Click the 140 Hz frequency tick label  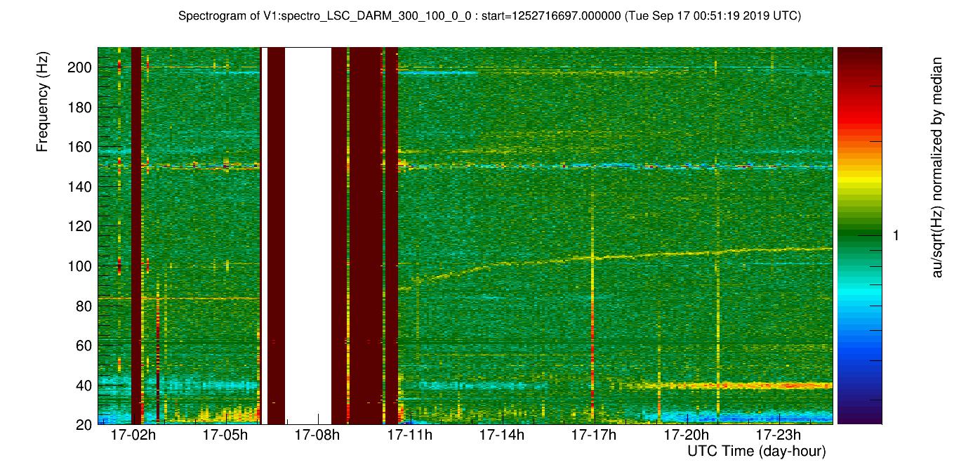click(x=79, y=187)
